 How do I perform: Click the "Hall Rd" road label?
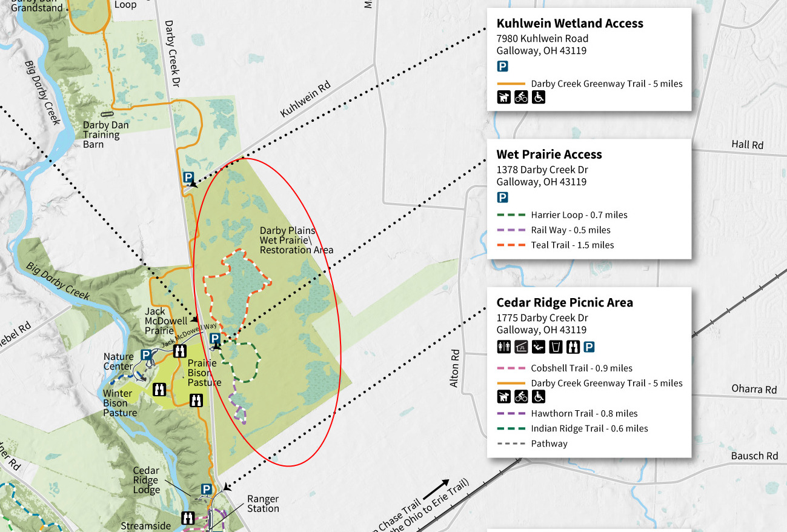pyautogui.click(x=748, y=145)
